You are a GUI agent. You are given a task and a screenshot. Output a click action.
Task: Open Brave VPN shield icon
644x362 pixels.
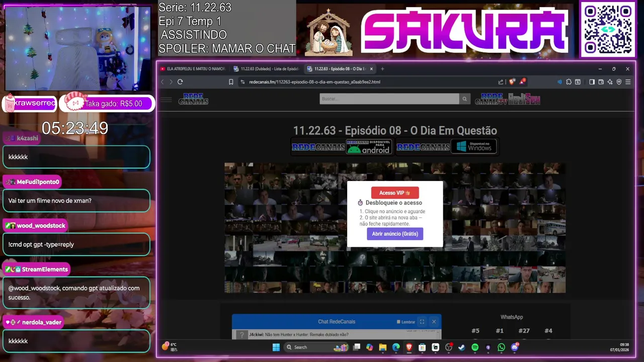click(619, 82)
